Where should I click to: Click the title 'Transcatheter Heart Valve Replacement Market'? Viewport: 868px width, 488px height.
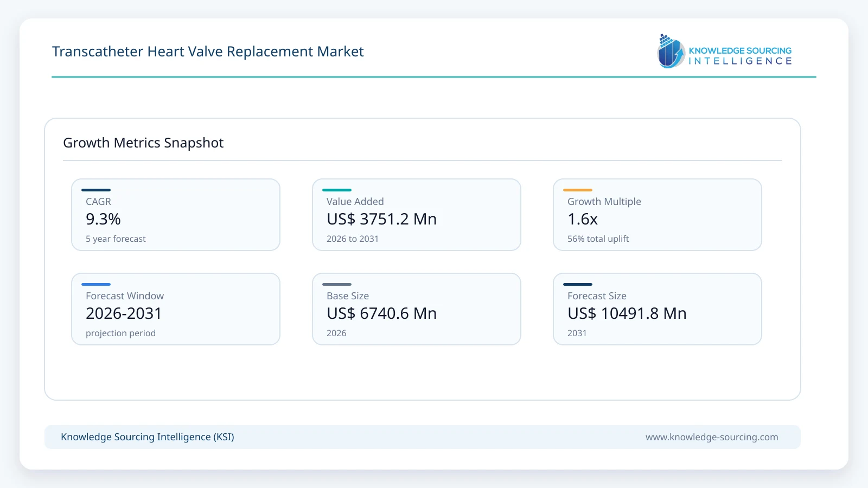pos(208,52)
